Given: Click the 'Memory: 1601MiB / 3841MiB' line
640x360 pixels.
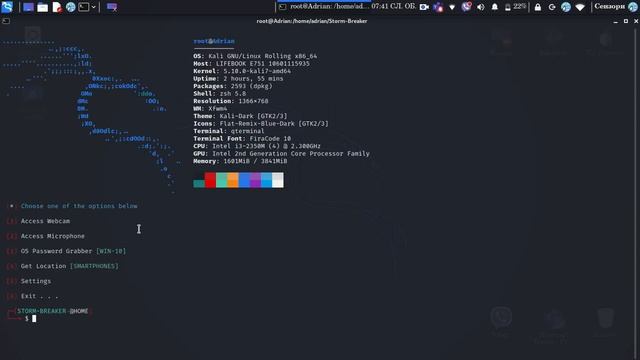Looking at the screenshot, I should point(240,161).
